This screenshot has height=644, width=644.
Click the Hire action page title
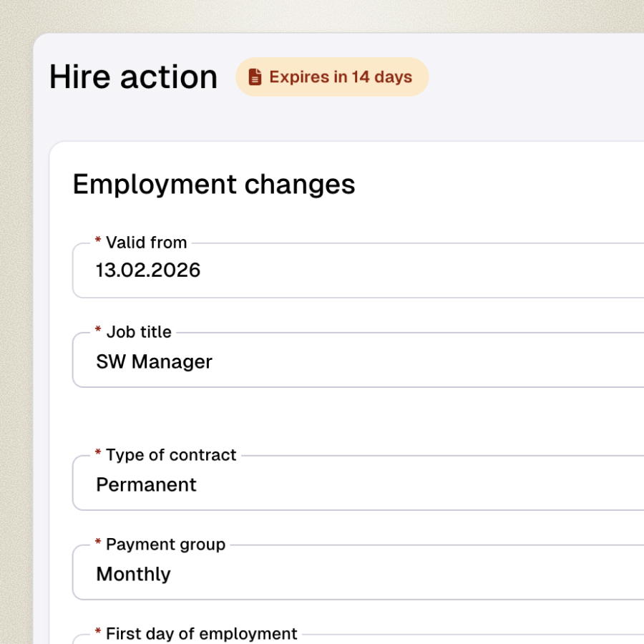[133, 77]
